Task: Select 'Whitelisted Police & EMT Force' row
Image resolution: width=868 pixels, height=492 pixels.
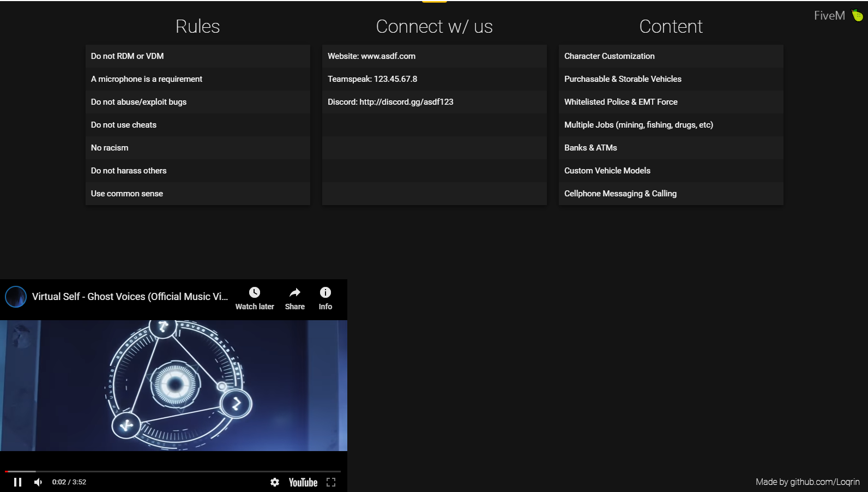Action: [671, 102]
